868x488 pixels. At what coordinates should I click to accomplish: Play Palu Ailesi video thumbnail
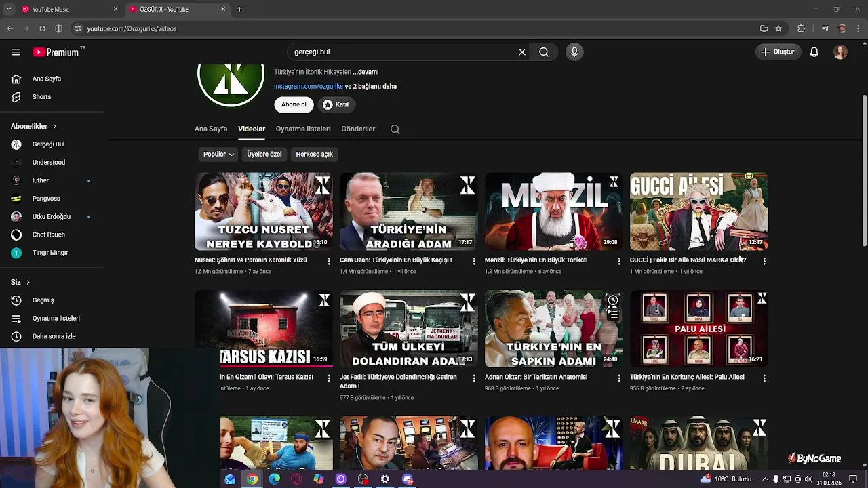[699, 329]
